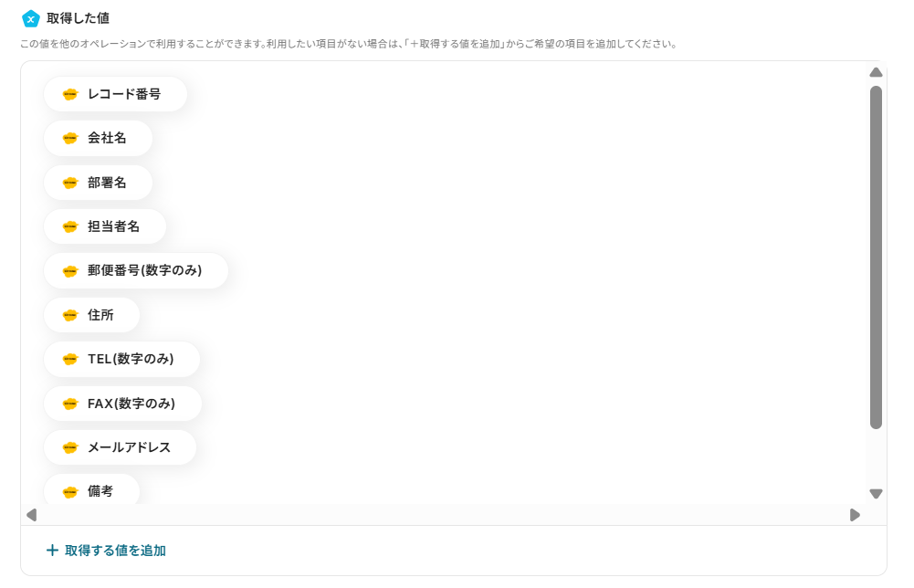Choose the 備考 value chip
Screen dimensions: 914x588
pyautogui.click(x=91, y=489)
